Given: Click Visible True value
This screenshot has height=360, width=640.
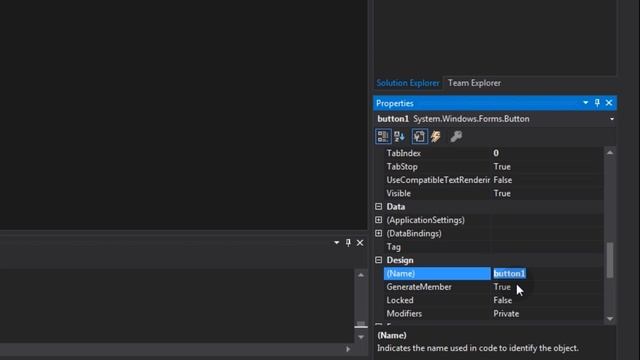Looking at the screenshot, I should pyautogui.click(x=502, y=193).
